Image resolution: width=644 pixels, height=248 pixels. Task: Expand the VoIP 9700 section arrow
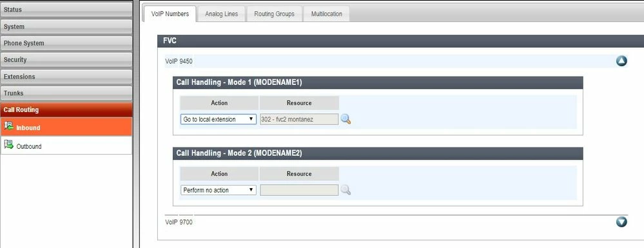(621, 222)
